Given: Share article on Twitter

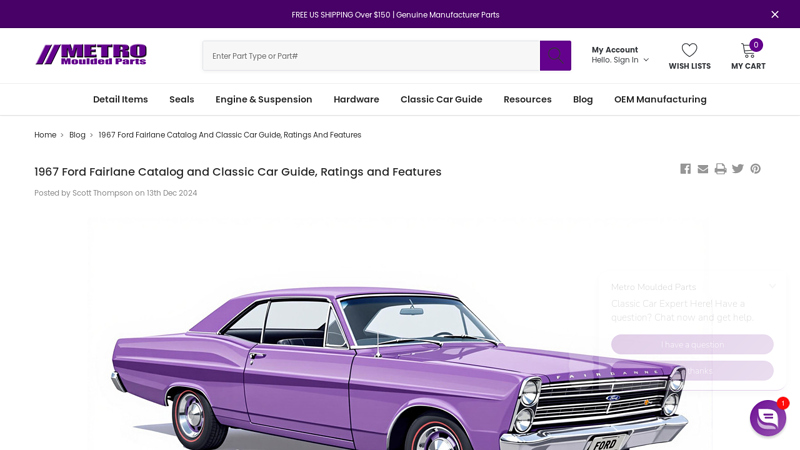Looking at the screenshot, I should [x=738, y=169].
